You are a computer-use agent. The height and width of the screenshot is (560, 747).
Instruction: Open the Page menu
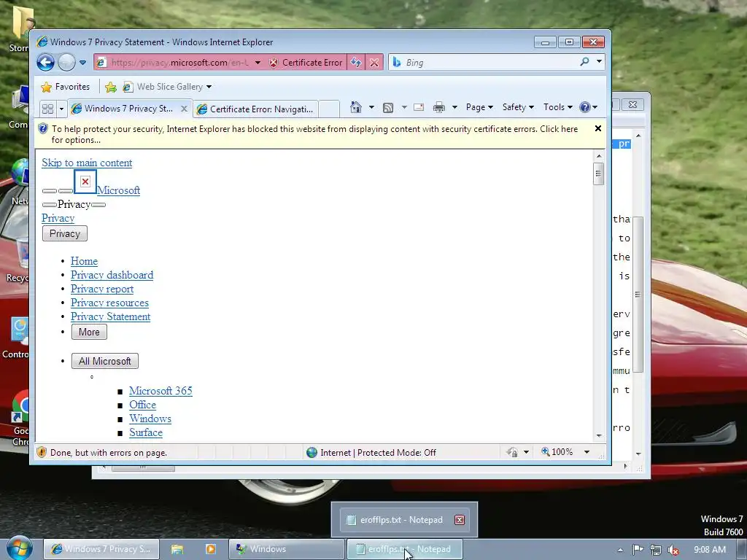coord(479,107)
